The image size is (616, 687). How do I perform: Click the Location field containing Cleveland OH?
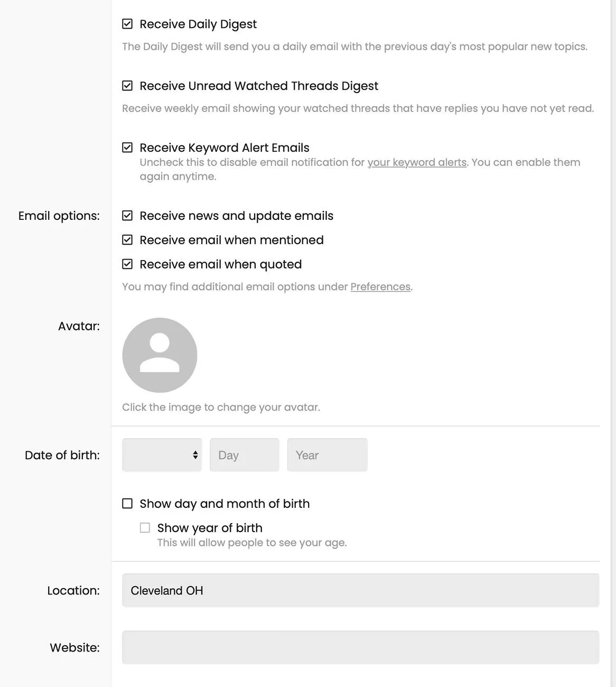[x=360, y=590]
